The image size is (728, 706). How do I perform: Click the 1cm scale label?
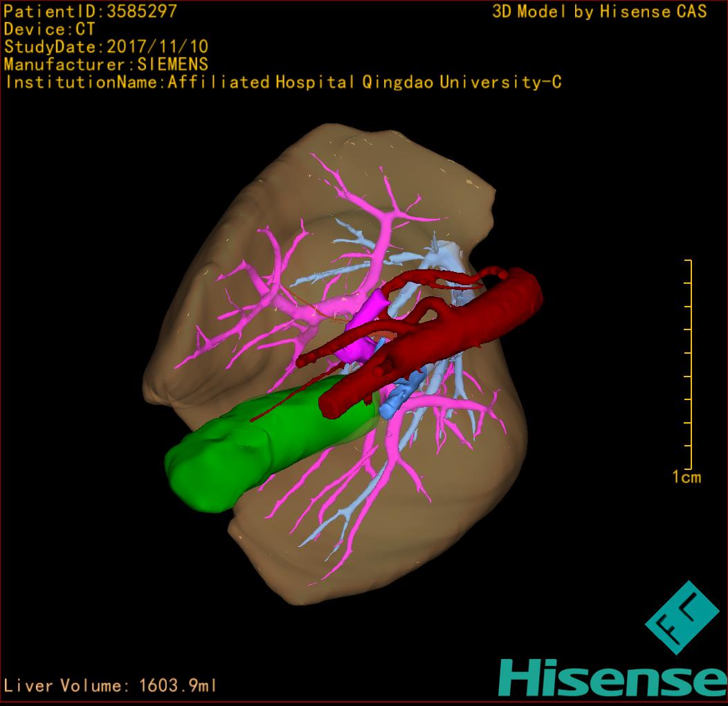[x=686, y=477]
